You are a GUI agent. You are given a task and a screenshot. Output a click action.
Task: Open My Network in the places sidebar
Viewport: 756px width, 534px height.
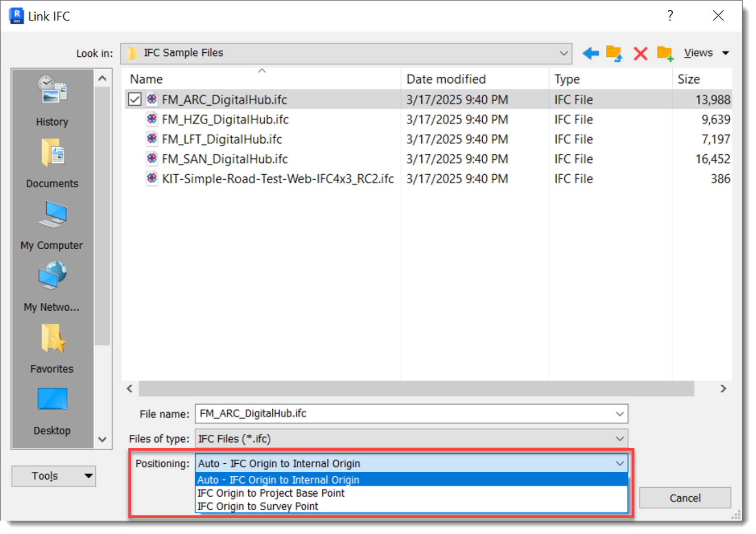tap(52, 287)
